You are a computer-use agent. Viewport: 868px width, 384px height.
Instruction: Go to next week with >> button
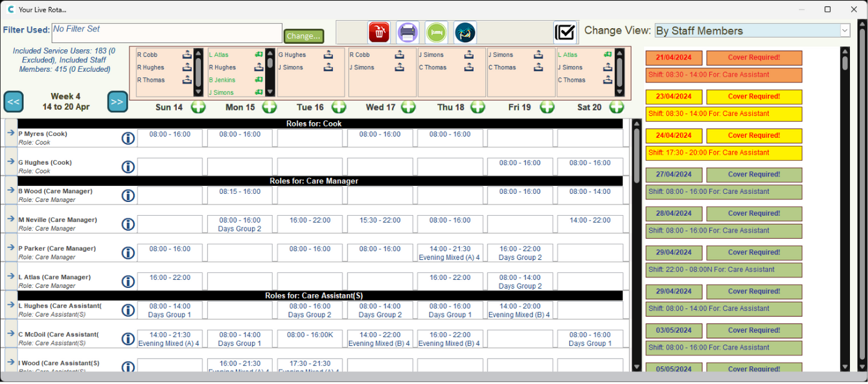tap(117, 102)
